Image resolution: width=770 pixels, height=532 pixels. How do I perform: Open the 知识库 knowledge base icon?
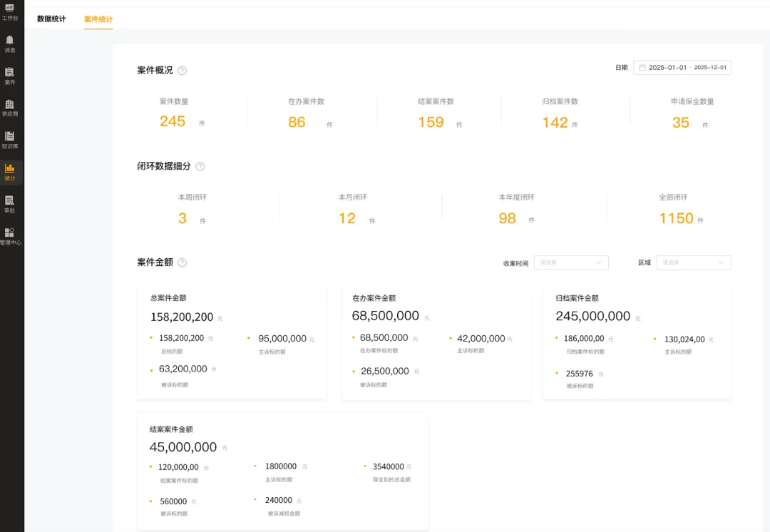(x=10, y=139)
